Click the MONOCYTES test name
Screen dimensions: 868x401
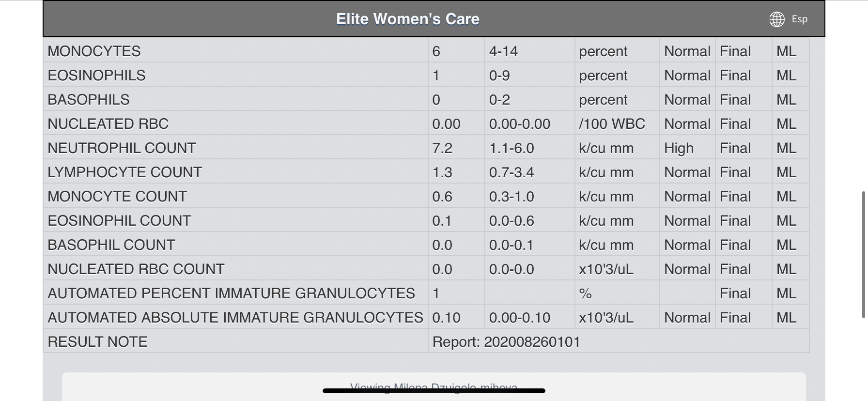click(x=94, y=51)
